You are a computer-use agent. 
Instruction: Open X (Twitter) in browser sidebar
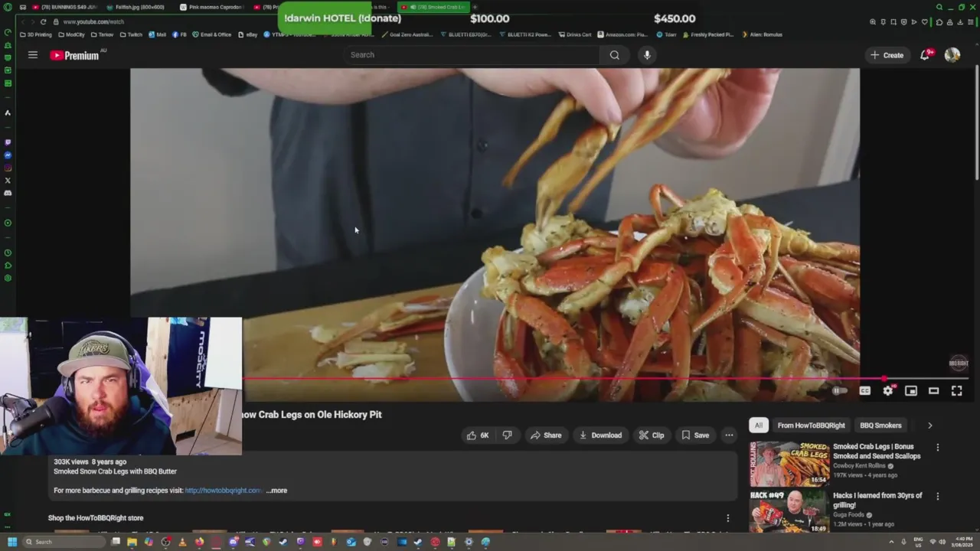point(8,181)
